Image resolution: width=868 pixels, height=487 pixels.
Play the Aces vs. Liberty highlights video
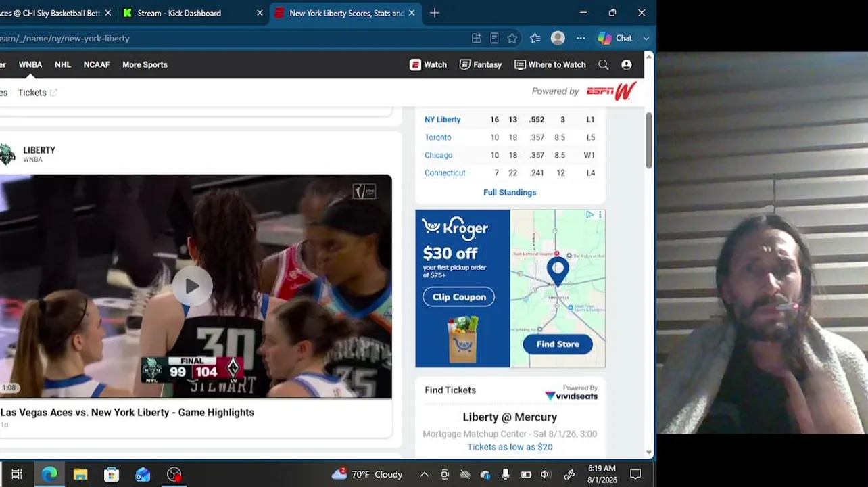[192, 286]
